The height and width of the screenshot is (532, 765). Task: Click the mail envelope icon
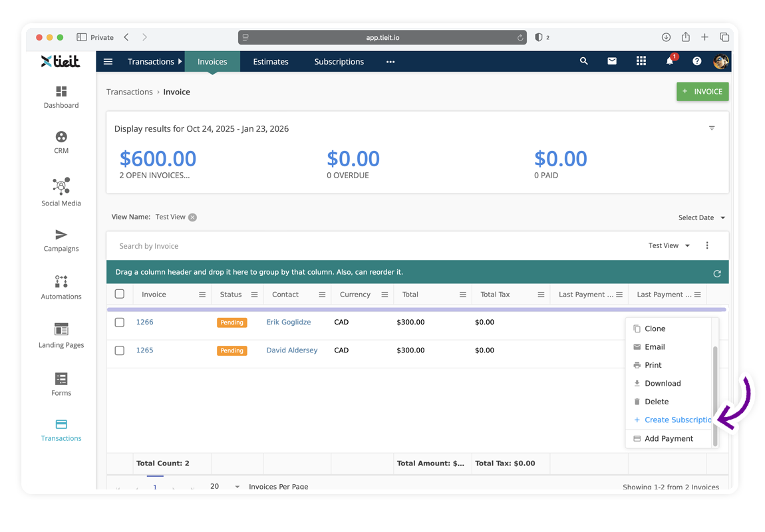[611, 61]
